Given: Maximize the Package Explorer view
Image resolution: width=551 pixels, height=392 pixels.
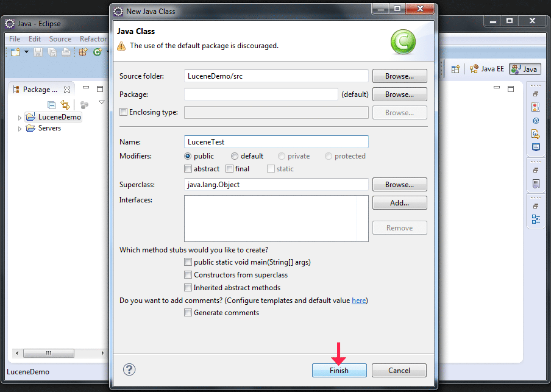Looking at the screenshot, I should click(x=100, y=89).
